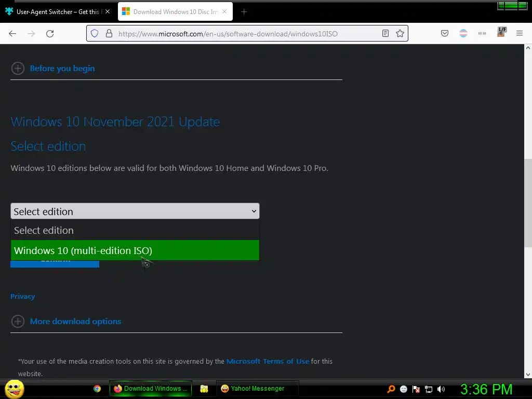Click the blue Confirm button
The height and width of the screenshot is (399, 532).
pos(55,264)
